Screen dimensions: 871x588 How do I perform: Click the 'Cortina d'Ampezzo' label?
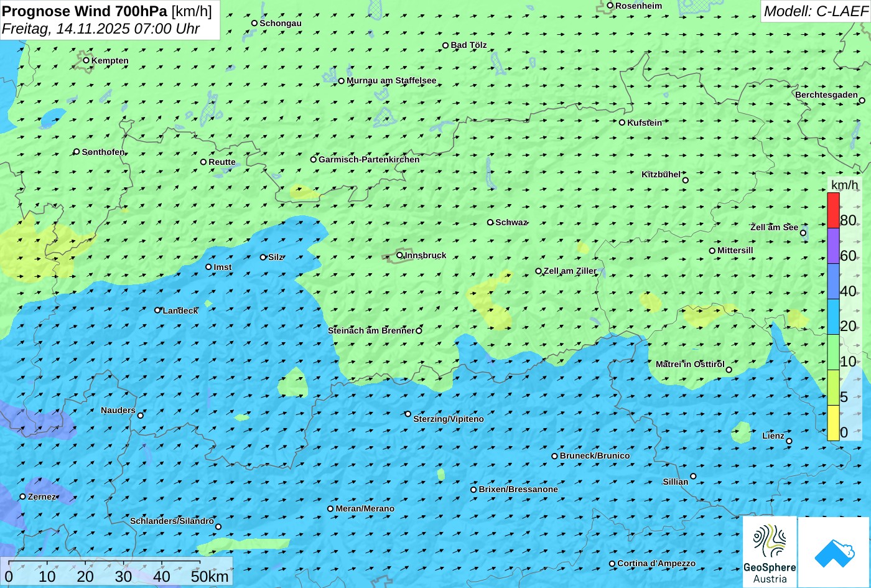[x=656, y=563]
